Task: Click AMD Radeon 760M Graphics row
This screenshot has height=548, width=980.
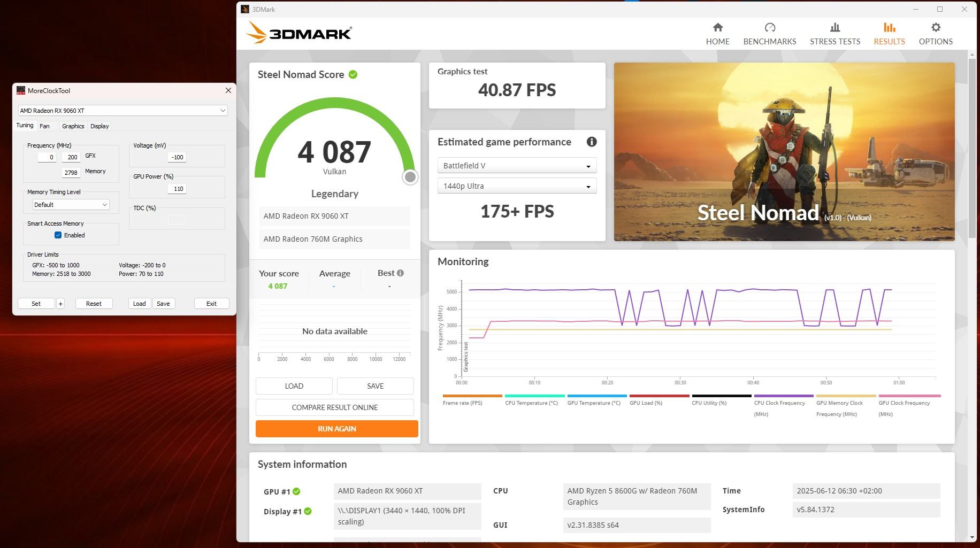Action: 335,239
